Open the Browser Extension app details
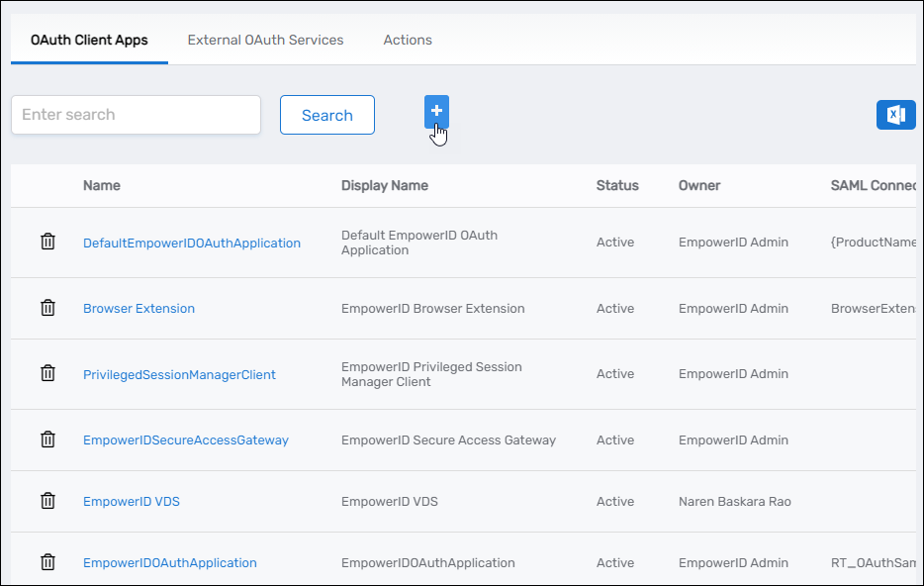This screenshot has height=586, width=924. pos(139,308)
